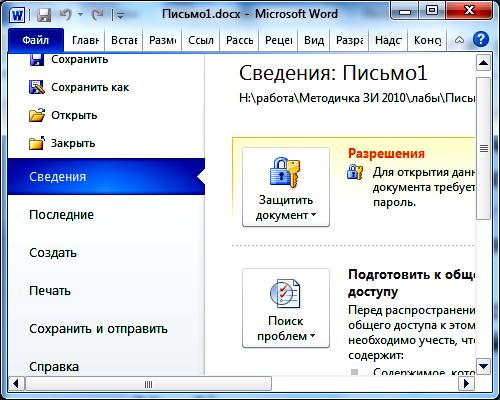Image resolution: width=500 pixels, height=400 pixels.
Task: Restore down the Word window
Action: pyautogui.click(x=433, y=11)
